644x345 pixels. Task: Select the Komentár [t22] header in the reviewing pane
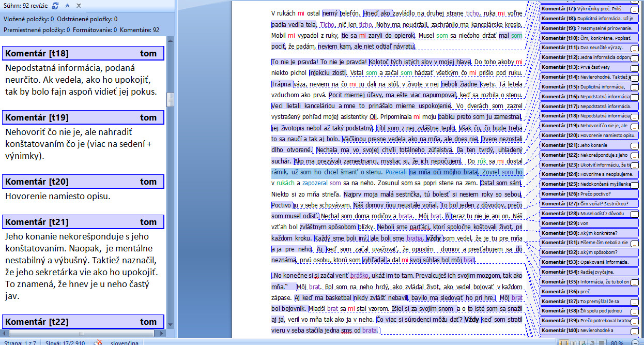click(x=83, y=322)
